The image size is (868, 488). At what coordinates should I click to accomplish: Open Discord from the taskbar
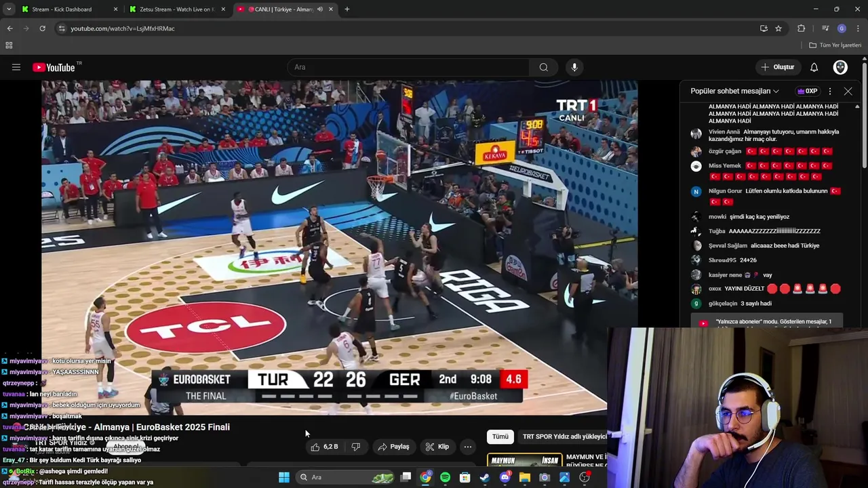[505, 477]
